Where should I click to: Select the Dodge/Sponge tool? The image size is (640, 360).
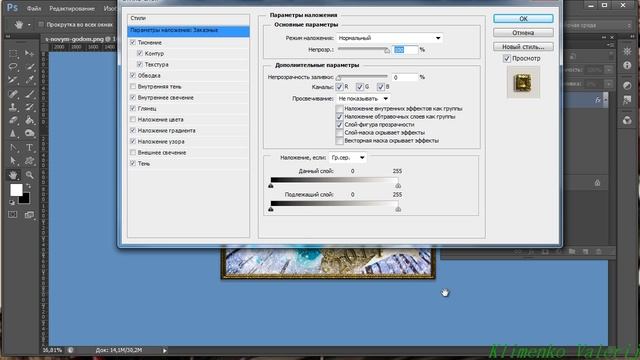[29, 133]
